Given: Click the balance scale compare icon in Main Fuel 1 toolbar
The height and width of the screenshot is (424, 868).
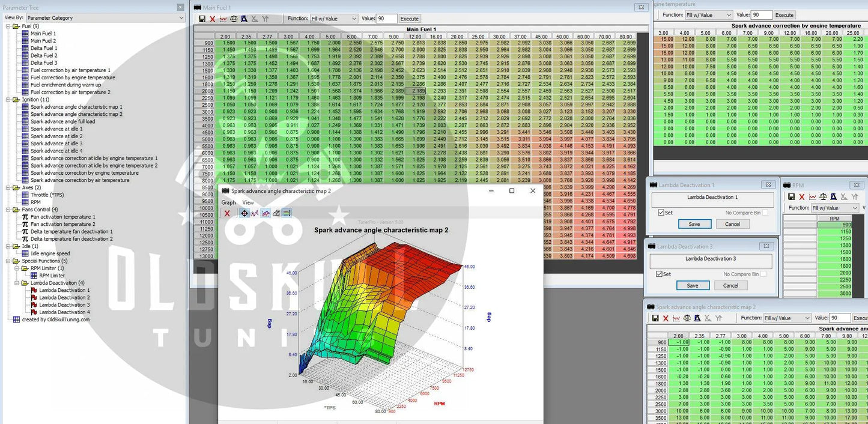Looking at the screenshot, I should pos(234,19).
